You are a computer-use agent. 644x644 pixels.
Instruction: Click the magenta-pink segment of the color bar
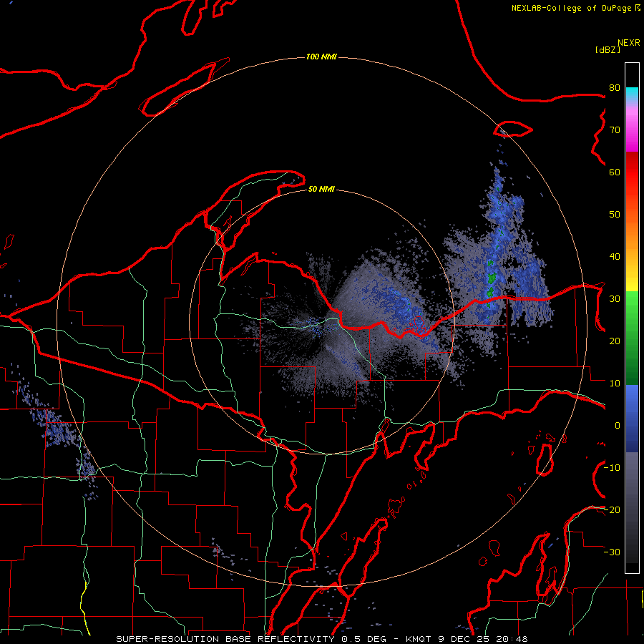tap(632, 130)
